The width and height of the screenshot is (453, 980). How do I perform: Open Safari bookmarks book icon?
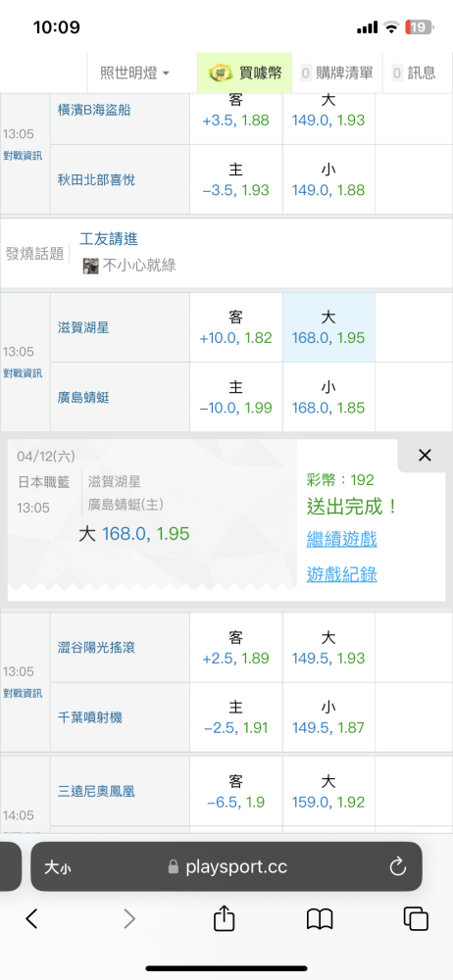click(319, 919)
